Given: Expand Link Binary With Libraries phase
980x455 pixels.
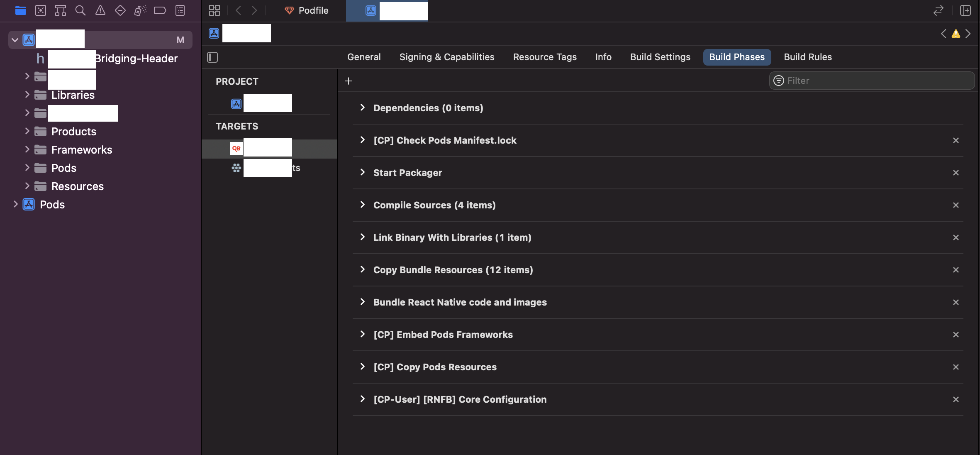Looking at the screenshot, I should point(363,237).
